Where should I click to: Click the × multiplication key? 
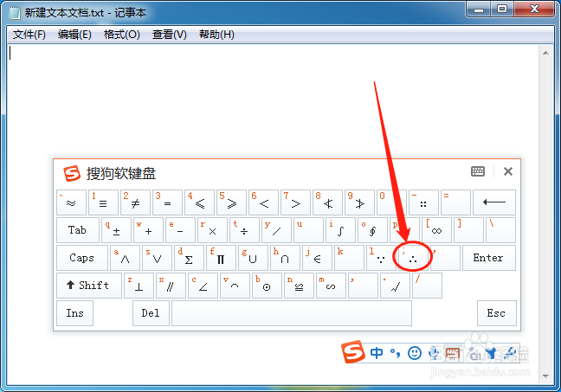(x=212, y=230)
